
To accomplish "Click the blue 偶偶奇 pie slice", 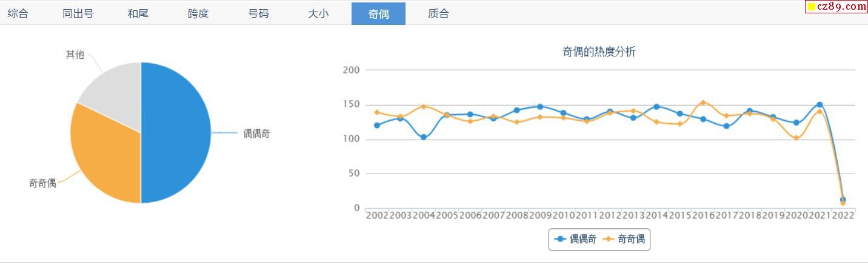I will click(176, 132).
